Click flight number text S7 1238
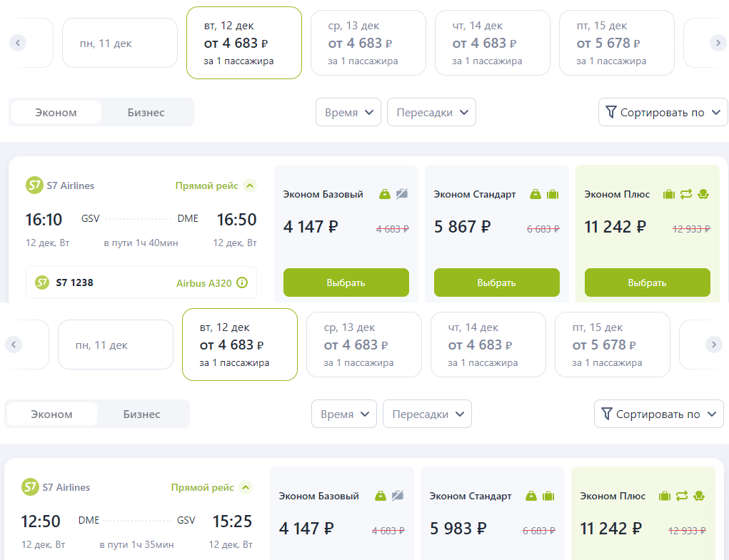The image size is (729, 560). 74,282
